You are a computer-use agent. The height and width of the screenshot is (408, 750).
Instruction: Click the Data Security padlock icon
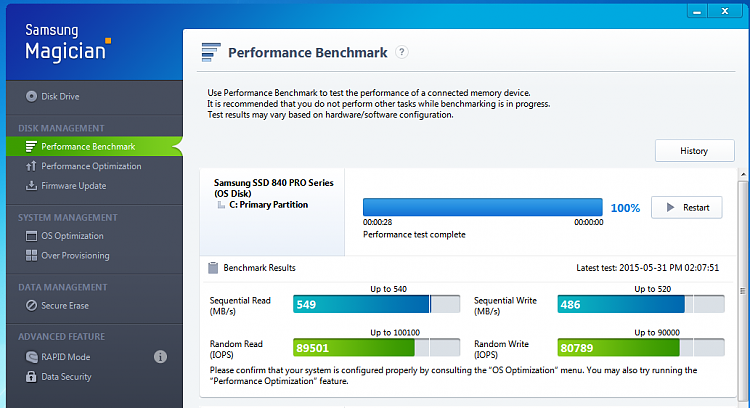[31, 376]
